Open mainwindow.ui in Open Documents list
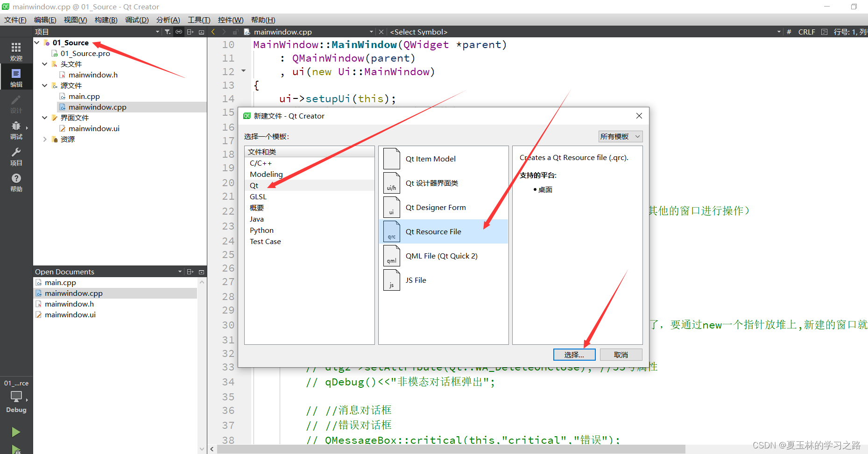 [x=70, y=314]
